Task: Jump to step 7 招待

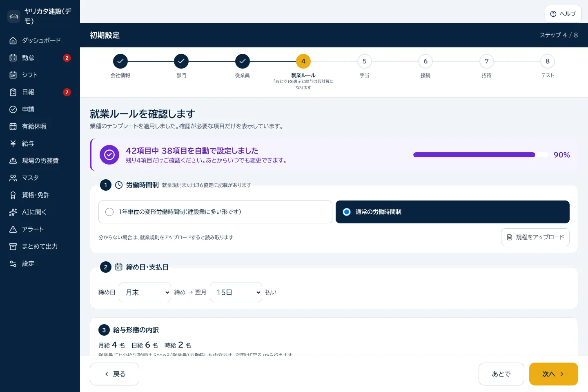Action: pos(487,61)
